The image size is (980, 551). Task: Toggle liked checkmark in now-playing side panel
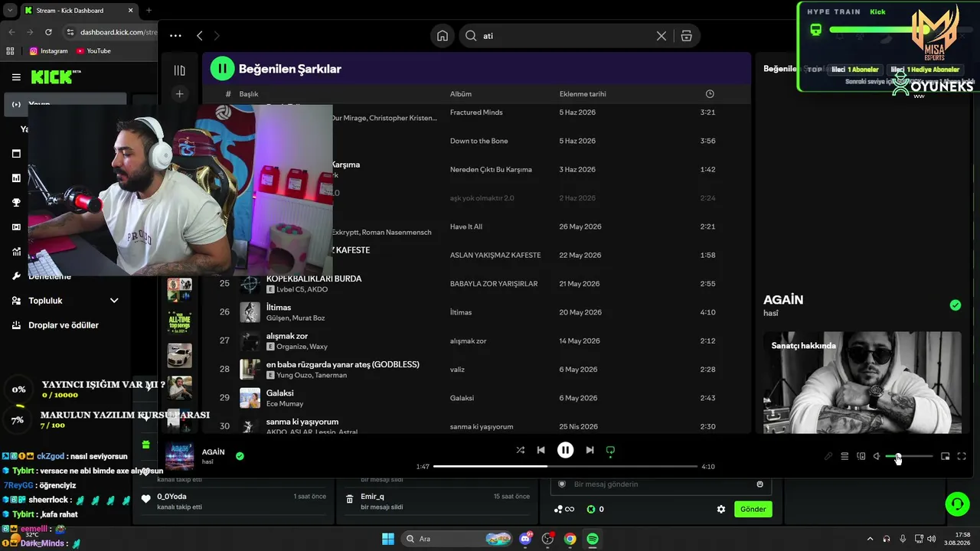[955, 305]
